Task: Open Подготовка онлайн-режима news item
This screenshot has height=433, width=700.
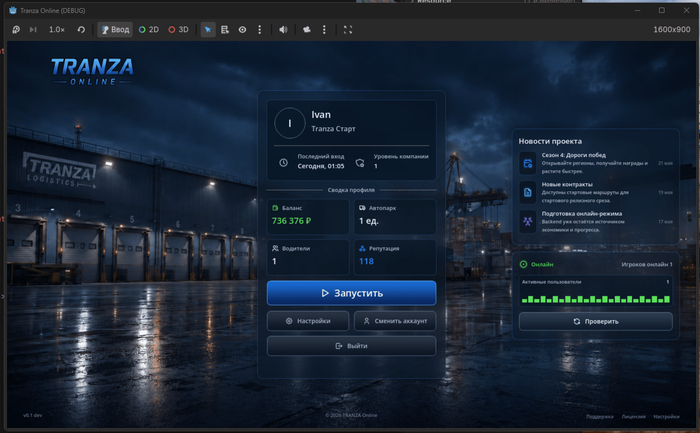Action: (596, 221)
